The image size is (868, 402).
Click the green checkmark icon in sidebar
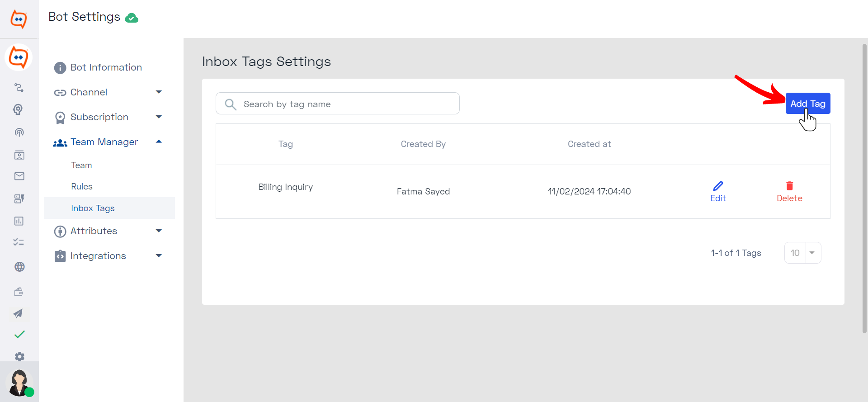(x=19, y=335)
